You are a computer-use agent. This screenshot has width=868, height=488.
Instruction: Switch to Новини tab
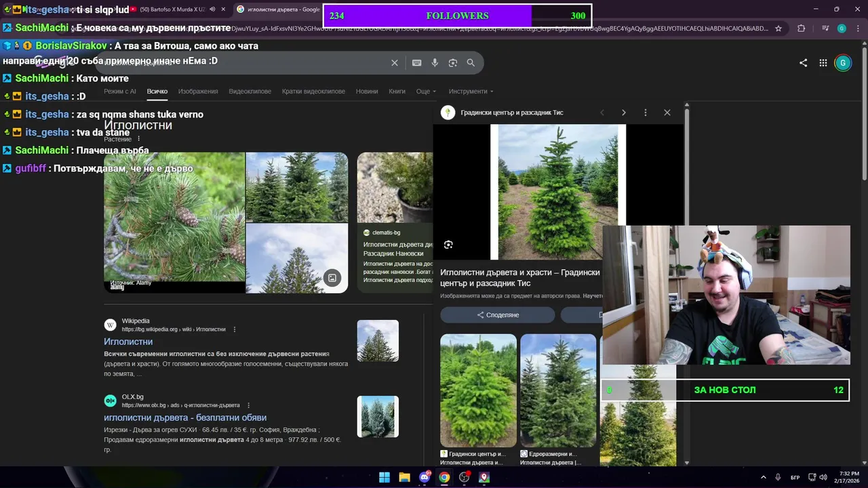pyautogui.click(x=367, y=91)
